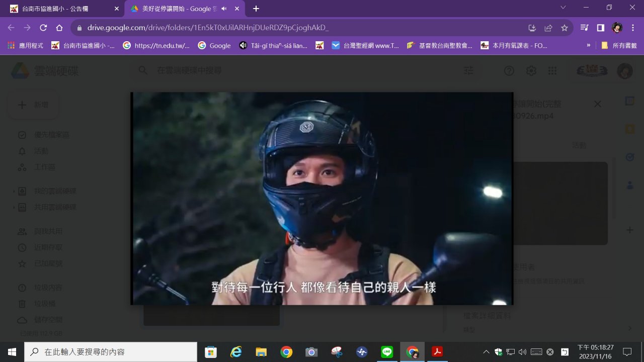
Task: Click the Chrome reload page button
Action: [43, 28]
